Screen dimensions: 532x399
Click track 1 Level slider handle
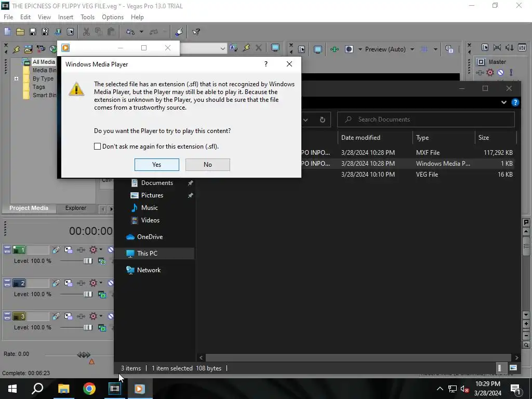pos(88,261)
